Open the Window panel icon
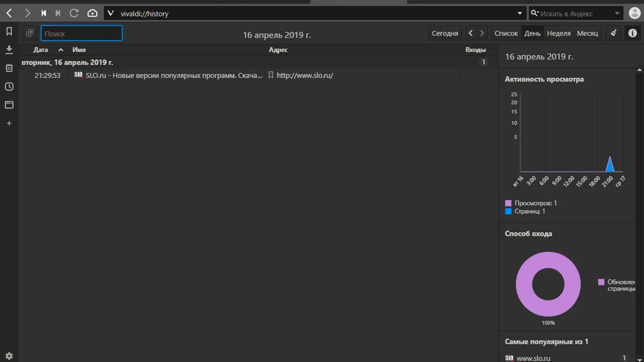This screenshot has width=644, height=362. 9,105
